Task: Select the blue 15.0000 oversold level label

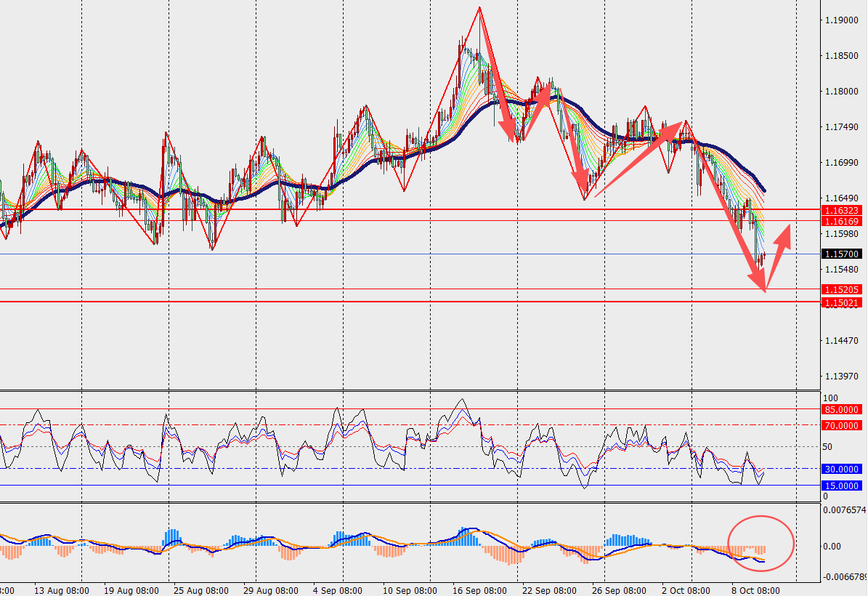Action: click(841, 486)
